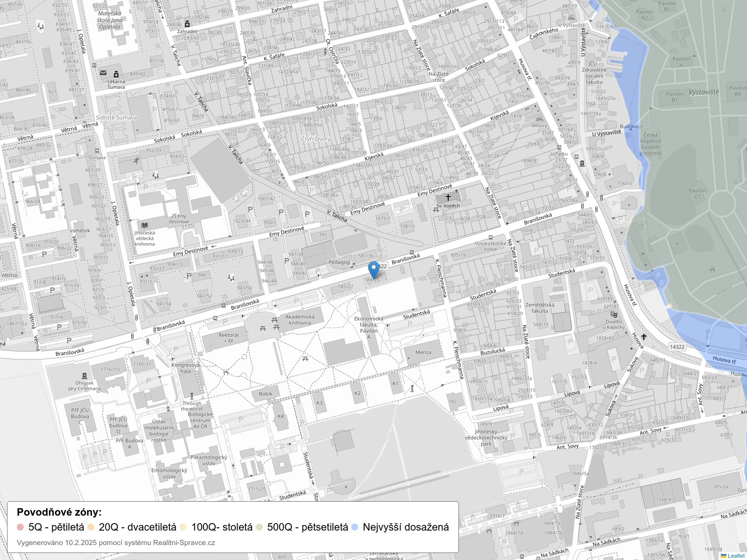Click the Menza building label
The width and height of the screenshot is (747, 560).
click(x=423, y=352)
